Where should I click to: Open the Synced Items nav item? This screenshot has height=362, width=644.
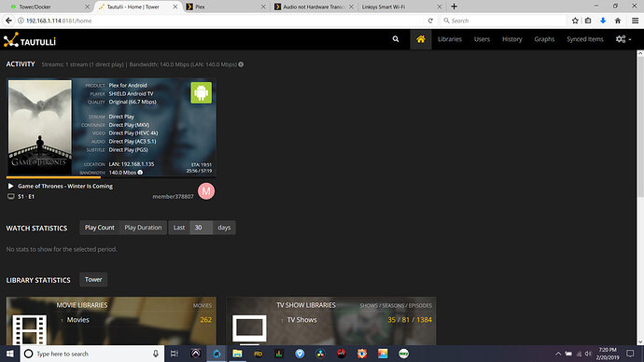[585, 39]
